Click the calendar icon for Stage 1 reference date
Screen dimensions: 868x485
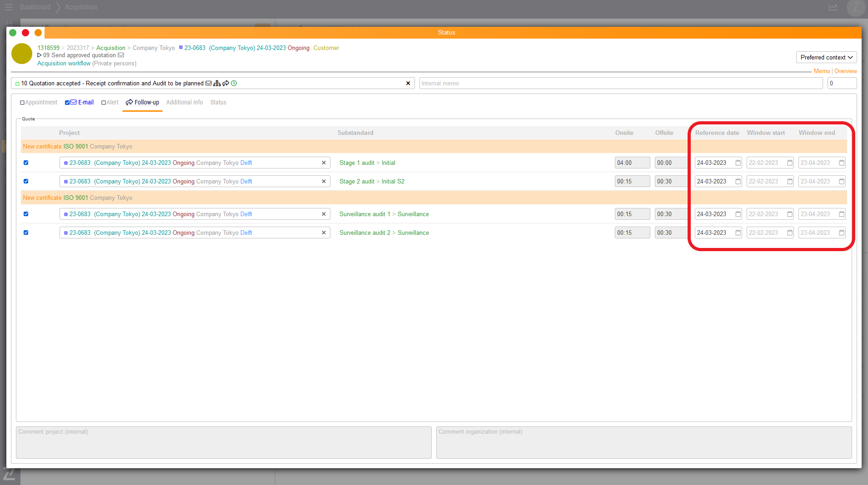coord(738,163)
